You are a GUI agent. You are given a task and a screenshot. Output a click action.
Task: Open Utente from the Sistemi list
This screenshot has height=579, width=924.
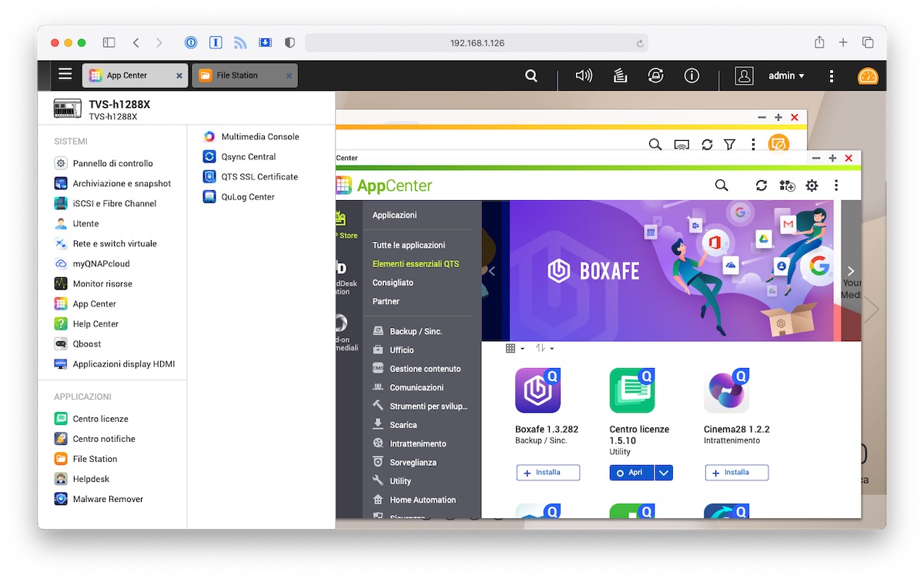(x=77, y=223)
